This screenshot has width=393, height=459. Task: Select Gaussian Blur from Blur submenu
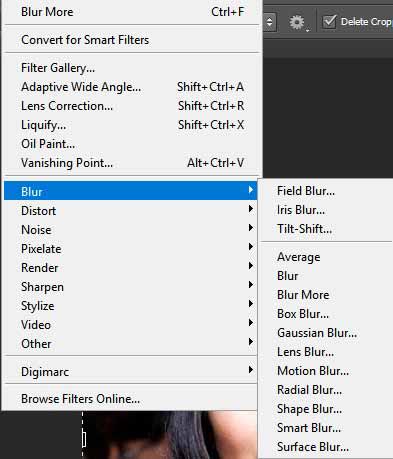tap(317, 333)
